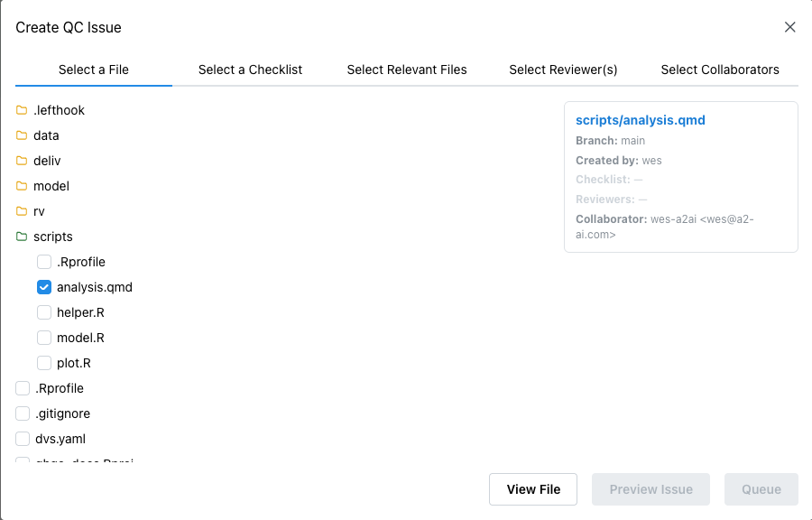Click the rv folder icon

(x=22, y=211)
